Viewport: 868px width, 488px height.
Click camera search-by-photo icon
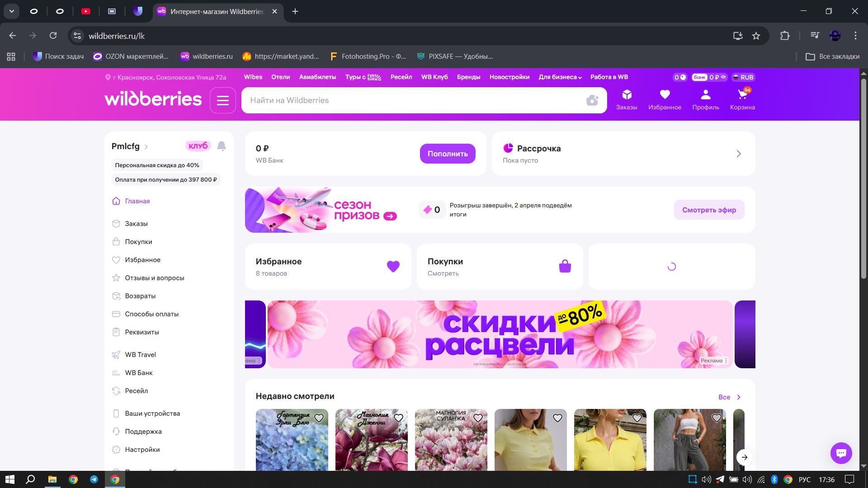click(x=592, y=100)
